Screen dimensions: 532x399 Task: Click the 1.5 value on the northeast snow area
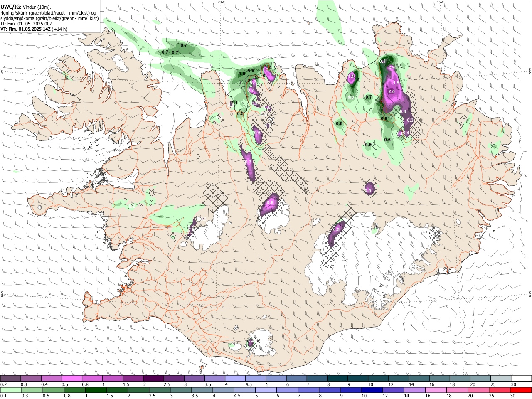[x=396, y=83]
